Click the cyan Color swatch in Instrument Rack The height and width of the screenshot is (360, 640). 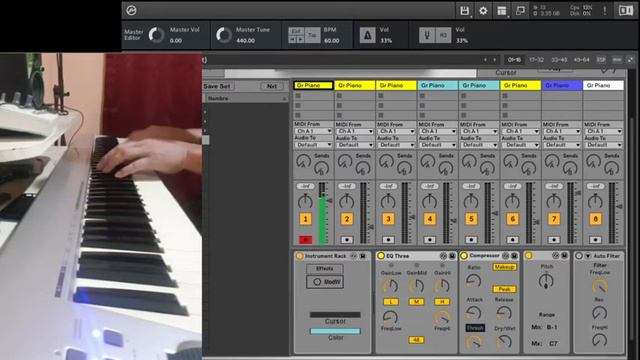335,331
